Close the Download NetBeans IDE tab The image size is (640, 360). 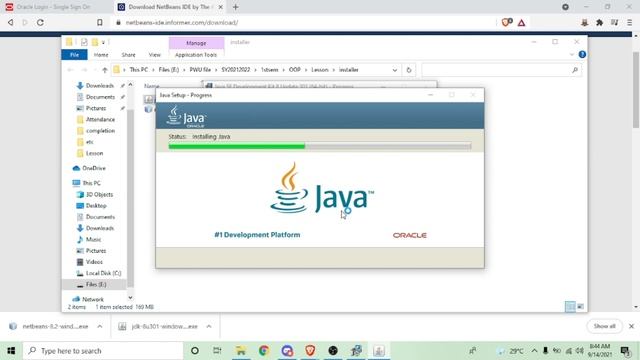(x=220, y=7)
